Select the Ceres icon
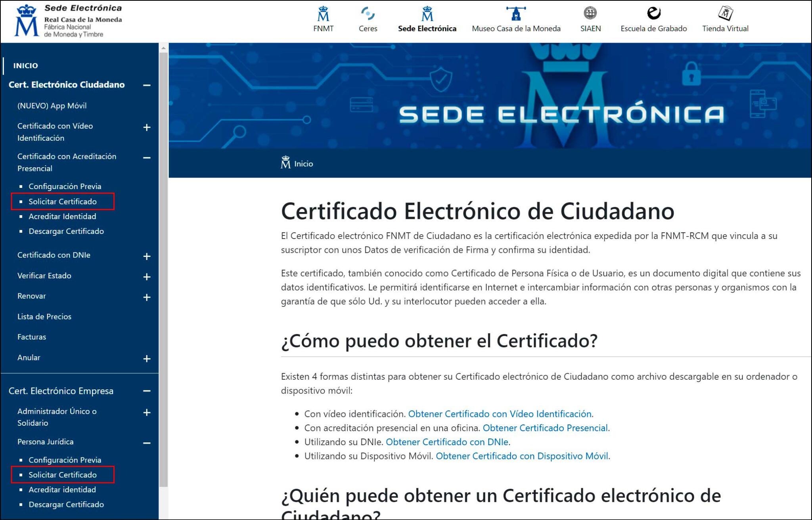 [368, 14]
